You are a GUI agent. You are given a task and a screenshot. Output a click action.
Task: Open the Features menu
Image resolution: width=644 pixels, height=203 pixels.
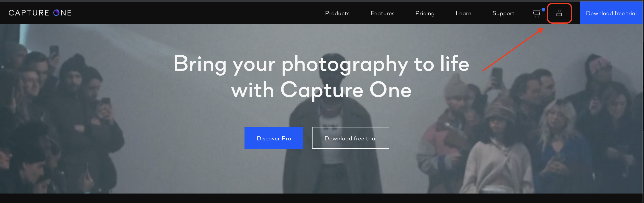click(x=382, y=13)
